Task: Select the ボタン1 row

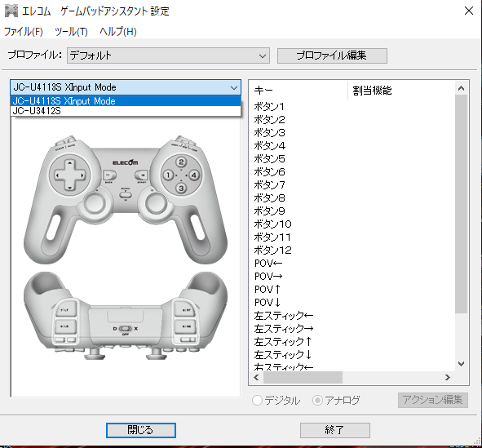Action: (352, 107)
